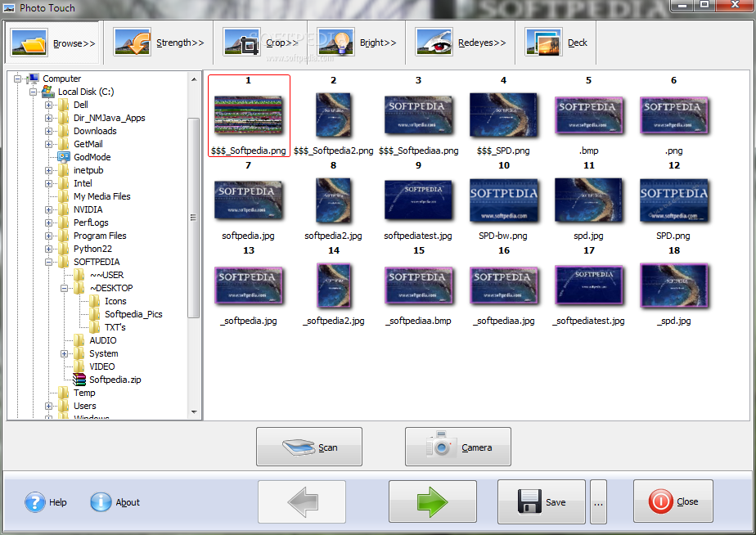Click the folder tree scroll up arrow
Image resolution: width=756 pixels, height=535 pixels.
coord(194,79)
